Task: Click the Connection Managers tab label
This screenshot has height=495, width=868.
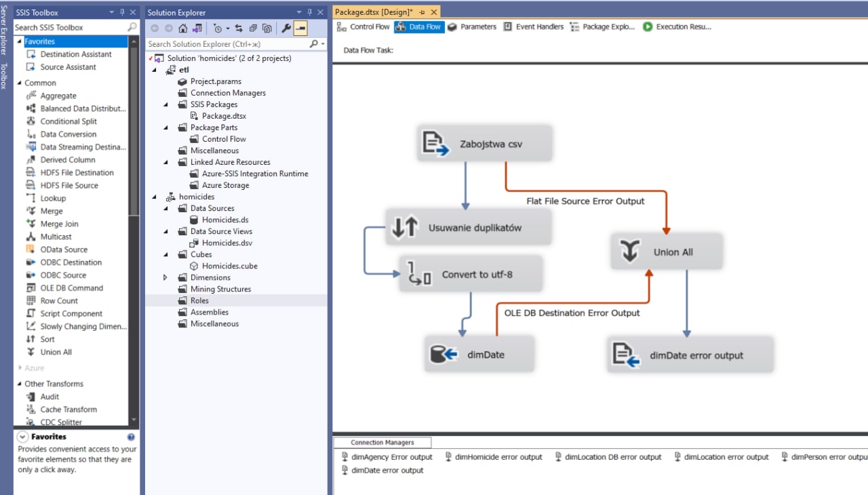Action: click(x=382, y=442)
